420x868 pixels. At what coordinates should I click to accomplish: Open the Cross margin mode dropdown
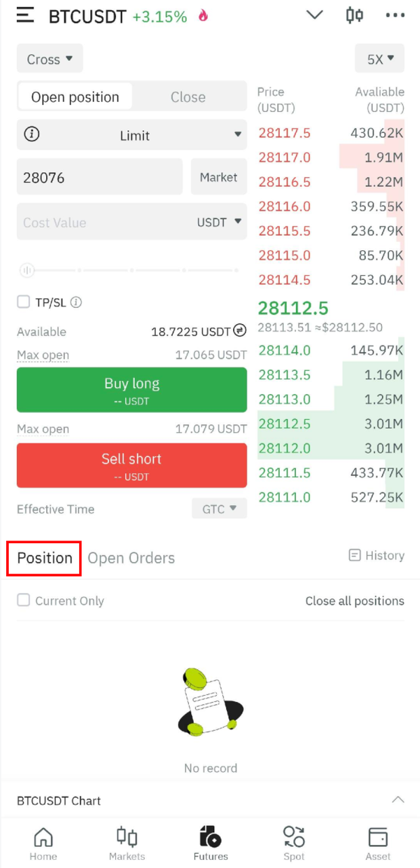pos(49,59)
